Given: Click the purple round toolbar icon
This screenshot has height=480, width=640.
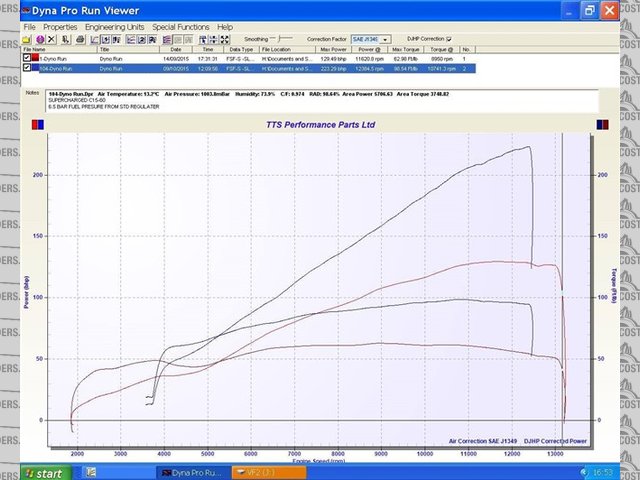Looking at the screenshot, I should (39, 38).
